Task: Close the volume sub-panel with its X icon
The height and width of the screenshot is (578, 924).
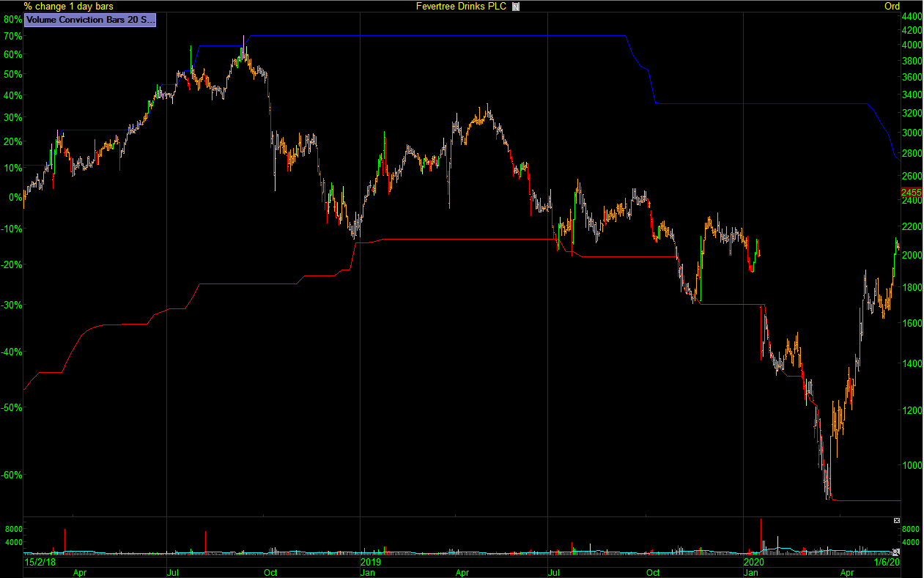Action: click(x=896, y=520)
